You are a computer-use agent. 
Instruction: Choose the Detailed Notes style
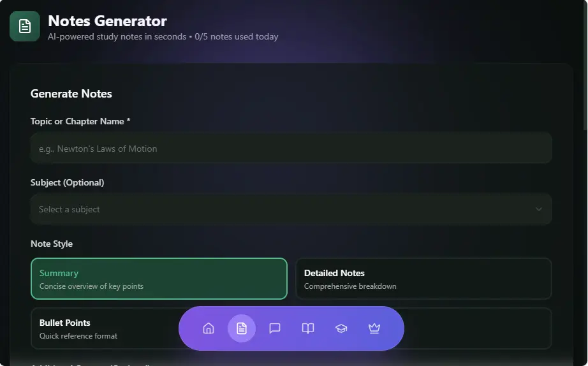coord(423,279)
